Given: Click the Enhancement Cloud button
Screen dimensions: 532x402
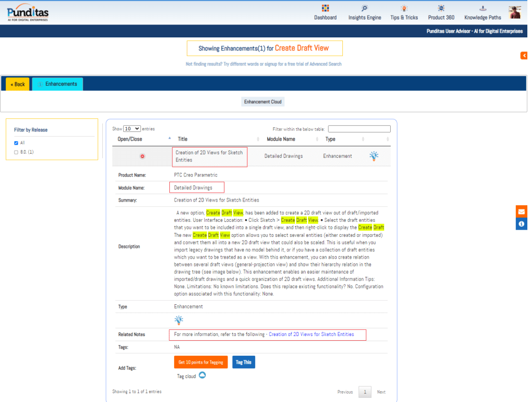Looking at the screenshot, I should coord(263,102).
